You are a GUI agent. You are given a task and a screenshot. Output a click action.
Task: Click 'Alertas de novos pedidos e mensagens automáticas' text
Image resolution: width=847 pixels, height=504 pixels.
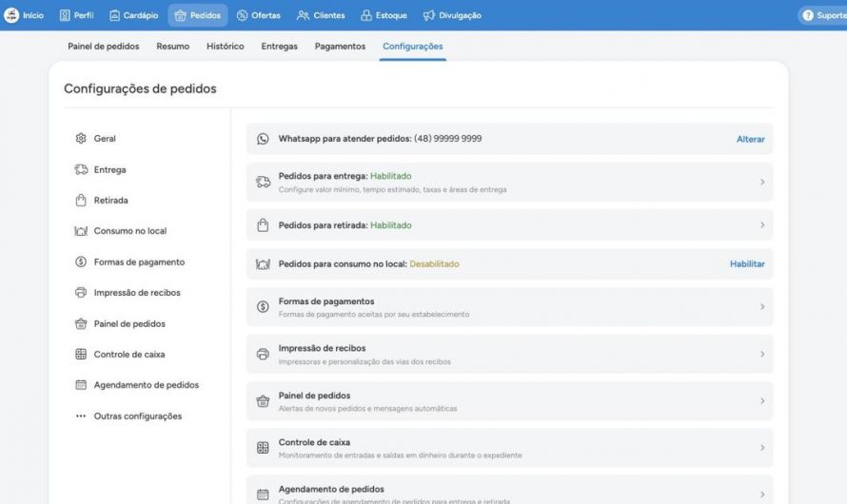pyautogui.click(x=368, y=409)
